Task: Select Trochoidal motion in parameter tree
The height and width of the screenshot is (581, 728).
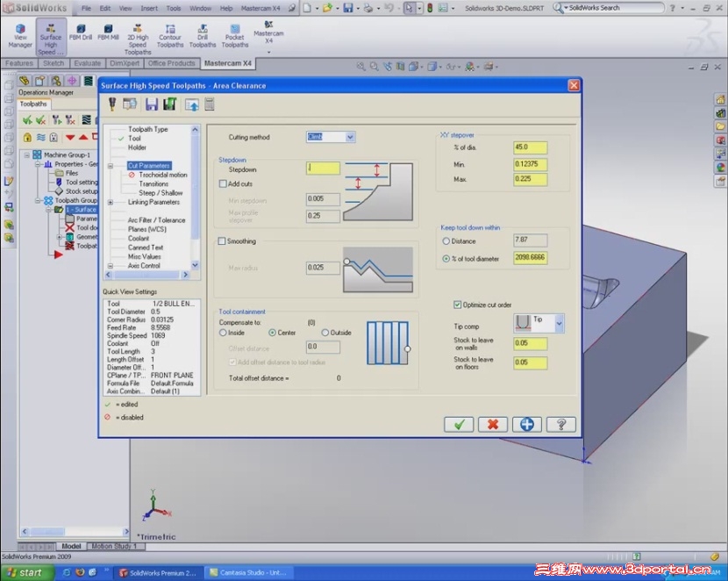Action: click(163, 175)
